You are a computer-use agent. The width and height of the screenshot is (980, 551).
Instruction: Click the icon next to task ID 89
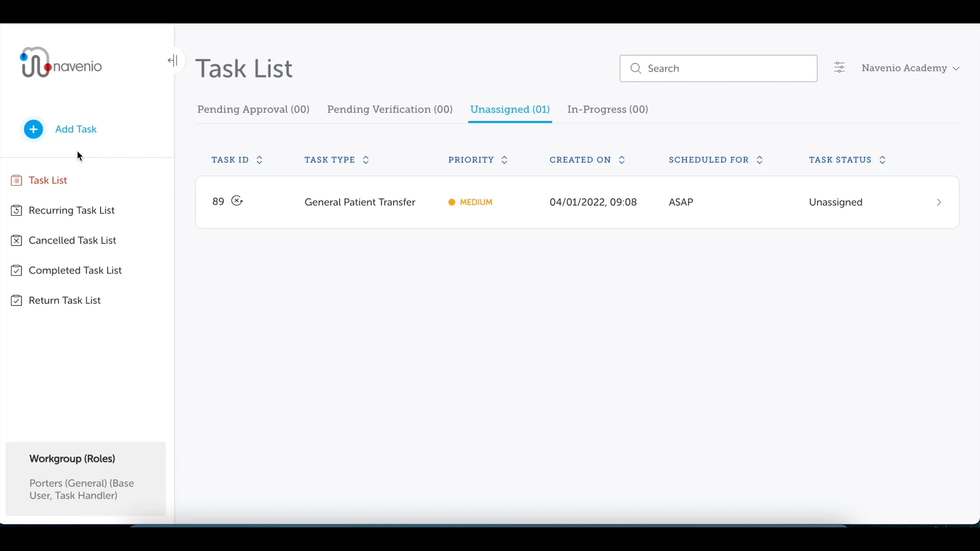237,202
